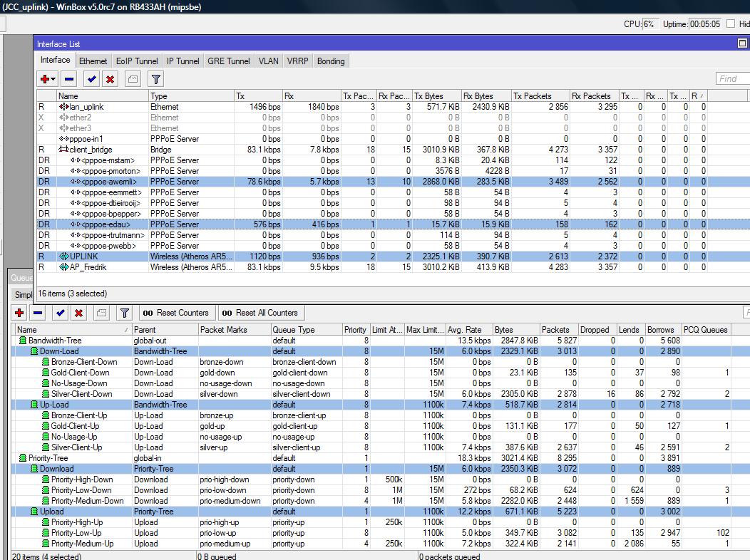Sort interfaces by Tx Bytes column header

click(437, 96)
